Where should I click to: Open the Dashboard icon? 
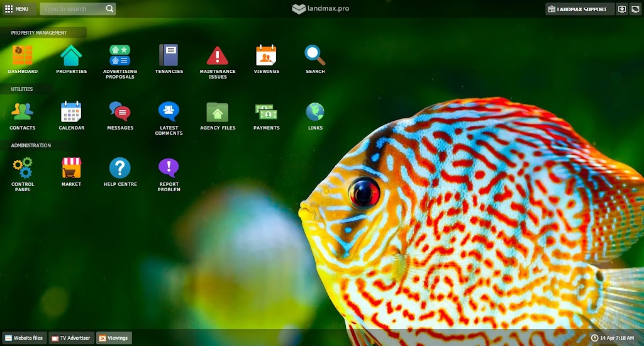23,55
